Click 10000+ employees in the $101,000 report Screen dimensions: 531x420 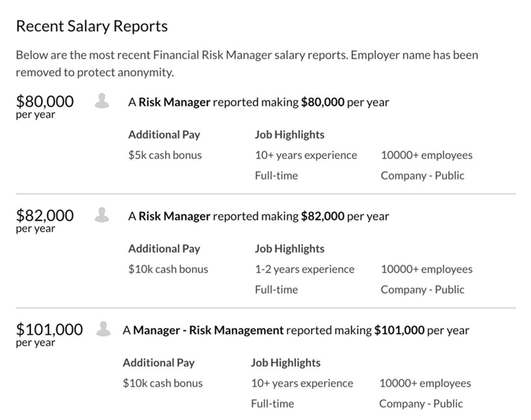(425, 383)
